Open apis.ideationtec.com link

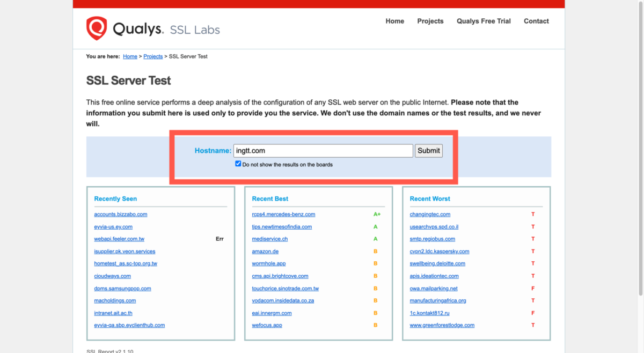[x=434, y=276]
